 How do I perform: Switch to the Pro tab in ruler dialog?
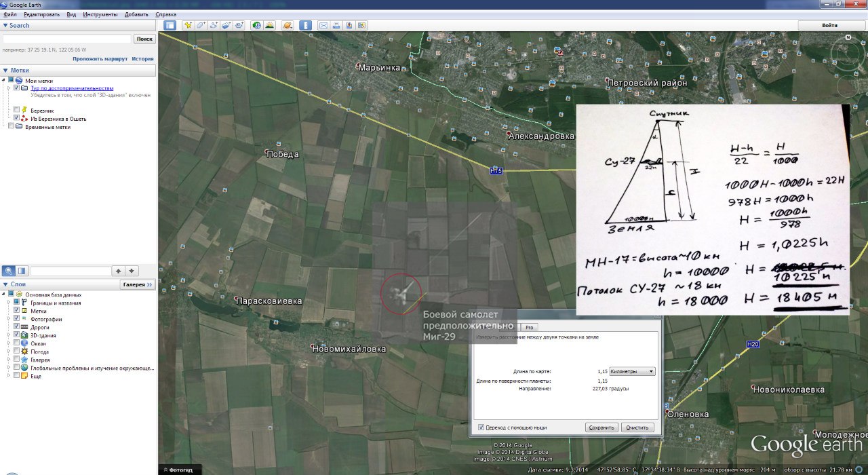point(530,327)
